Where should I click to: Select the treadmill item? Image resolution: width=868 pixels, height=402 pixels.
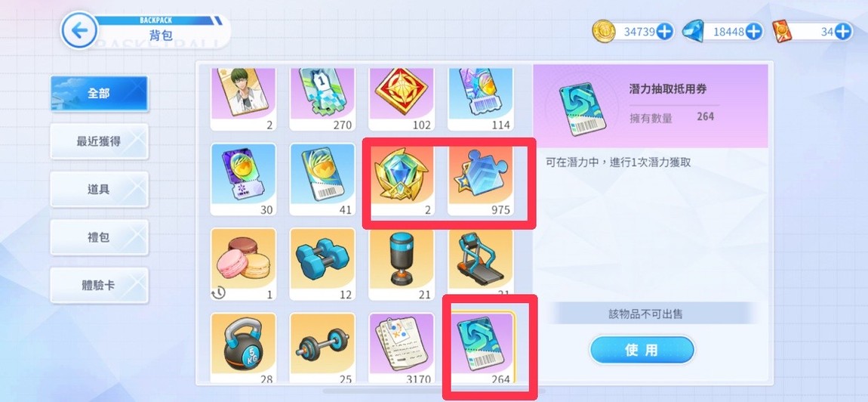tap(481, 264)
